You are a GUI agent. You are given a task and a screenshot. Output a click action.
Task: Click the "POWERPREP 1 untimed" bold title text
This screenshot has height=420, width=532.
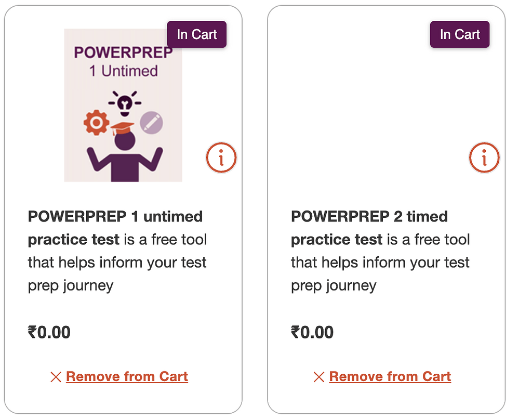115,216
